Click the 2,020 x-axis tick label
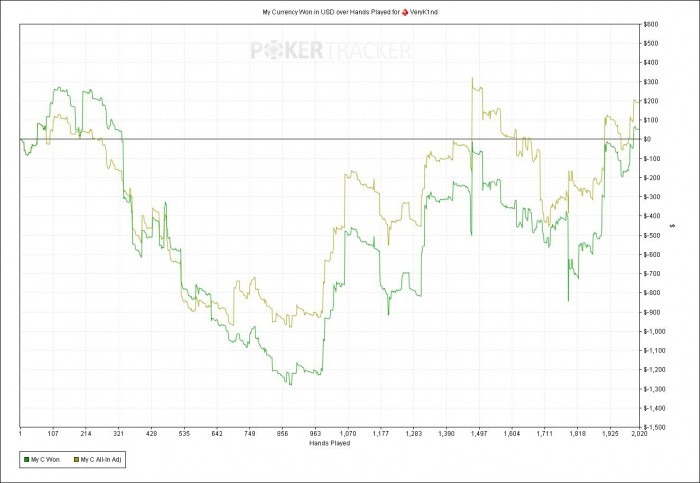The image size is (700, 483). pos(638,433)
